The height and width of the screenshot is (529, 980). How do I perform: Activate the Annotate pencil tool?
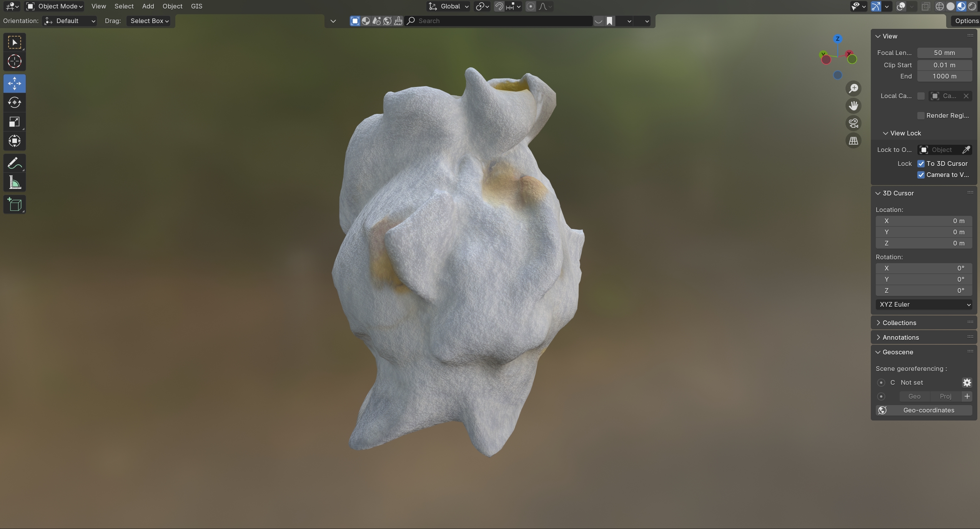tap(15, 164)
